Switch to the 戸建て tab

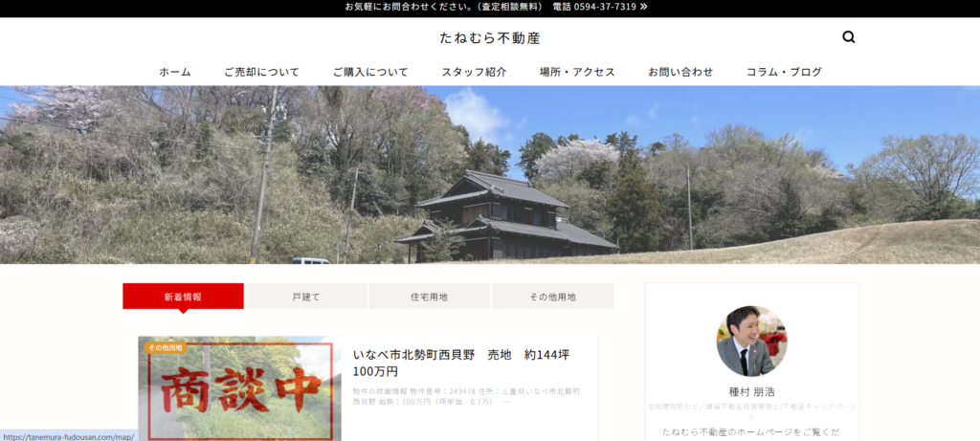point(306,297)
